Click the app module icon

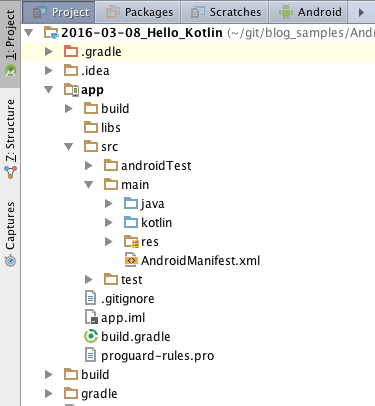pyautogui.click(x=71, y=90)
